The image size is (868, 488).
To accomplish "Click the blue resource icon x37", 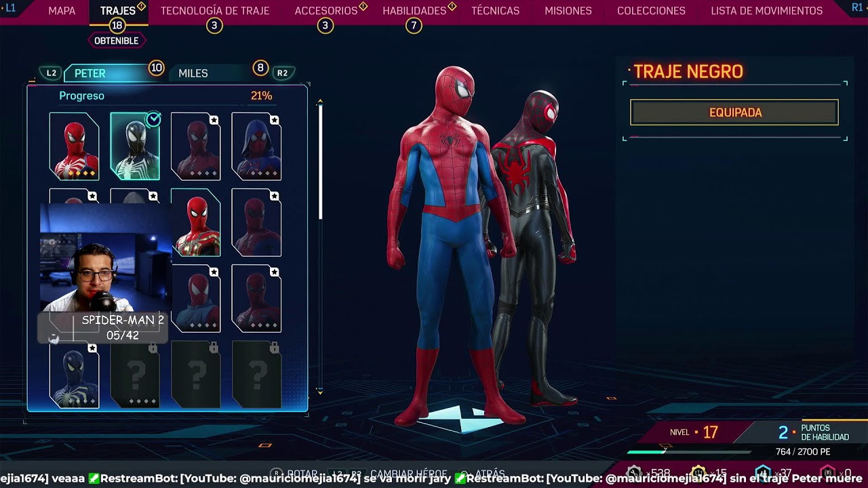I will pyautogui.click(x=763, y=472).
